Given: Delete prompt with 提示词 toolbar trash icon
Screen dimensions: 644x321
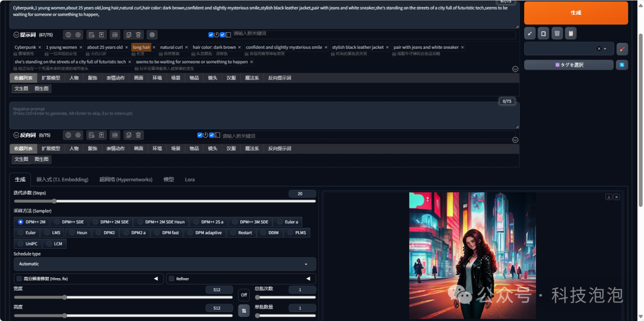Looking at the screenshot, I should (138, 35).
